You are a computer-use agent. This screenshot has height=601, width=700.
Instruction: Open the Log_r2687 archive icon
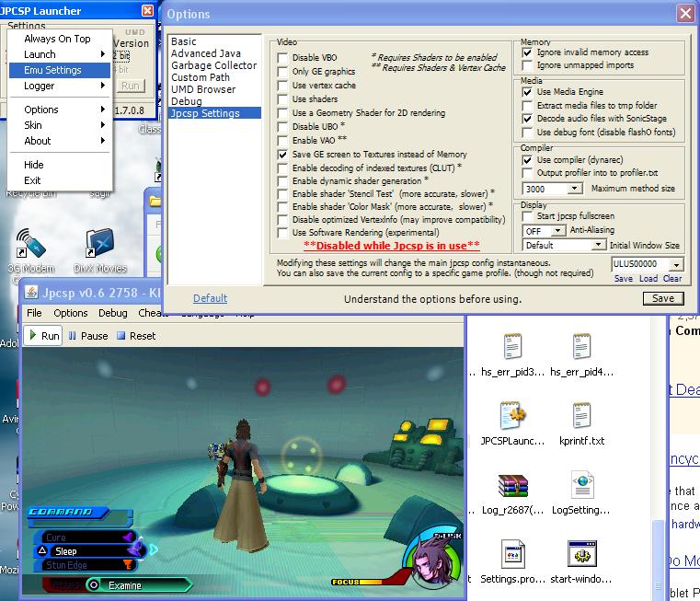point(512,485)
